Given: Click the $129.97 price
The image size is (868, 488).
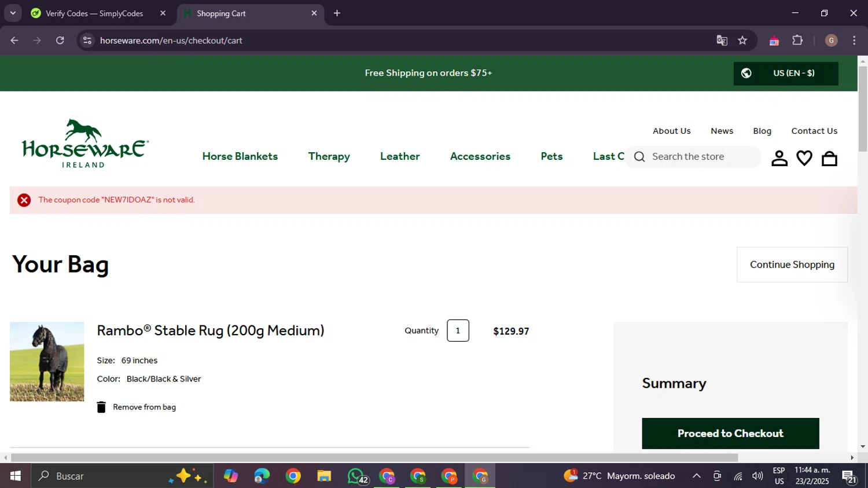Looking at the screenshot, I should [x=511, y=331].
